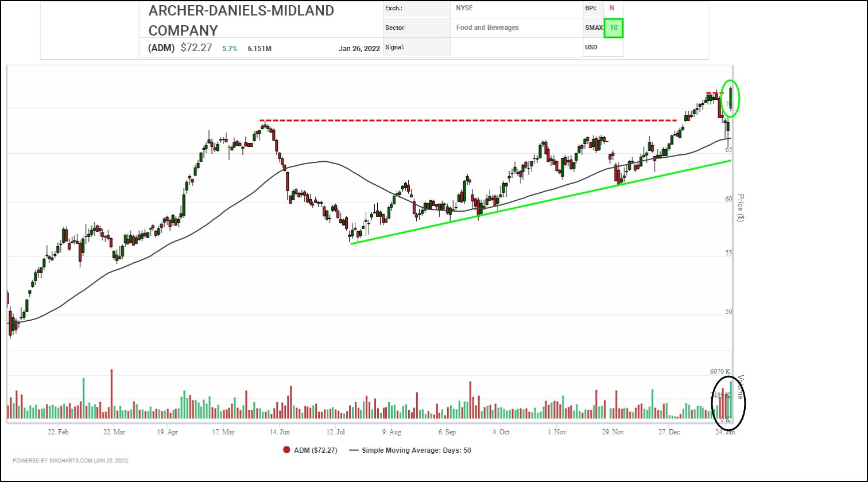
Task: Click the 6979 K volume axis label
Action: click(720, 372)
